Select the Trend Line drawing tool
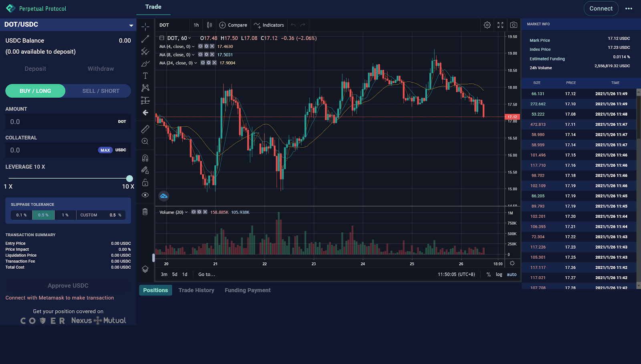The width and height of the screenshot is (641, 364). coord(145,38)
